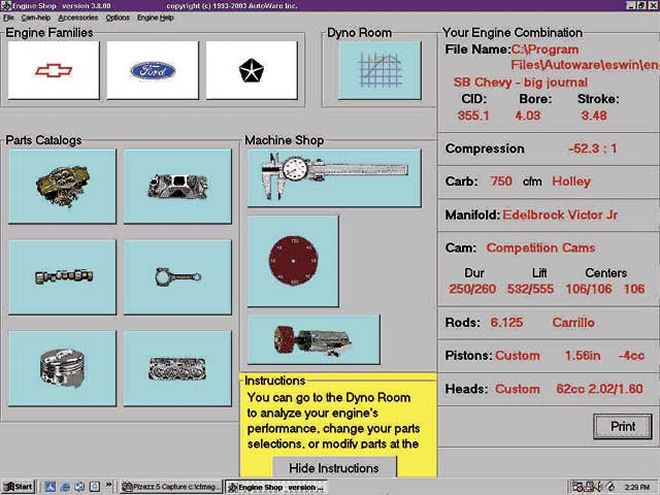Open the dial caliper machine shop tool
This screenshot has height=495, width=660.
334,178
